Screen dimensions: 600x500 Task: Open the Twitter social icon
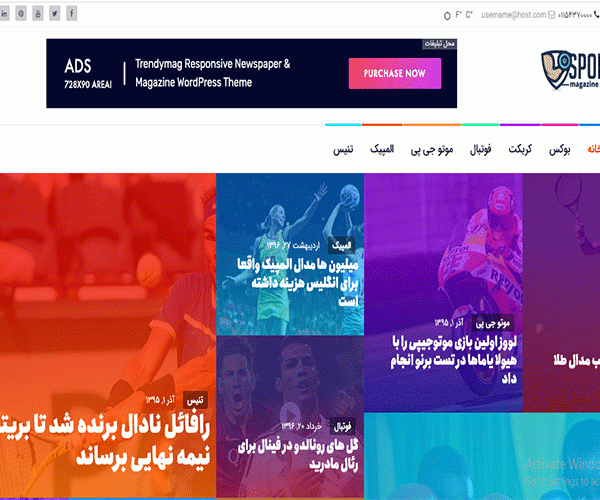(55, 14)
